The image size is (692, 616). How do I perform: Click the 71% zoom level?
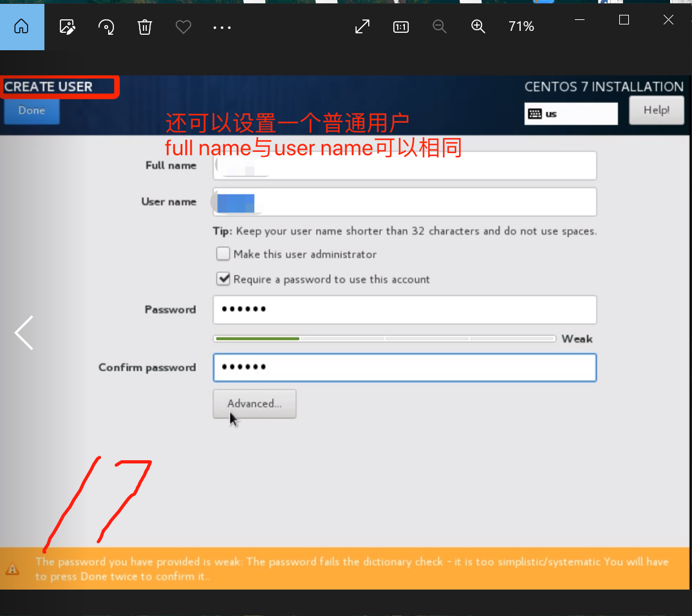(521, 26)
